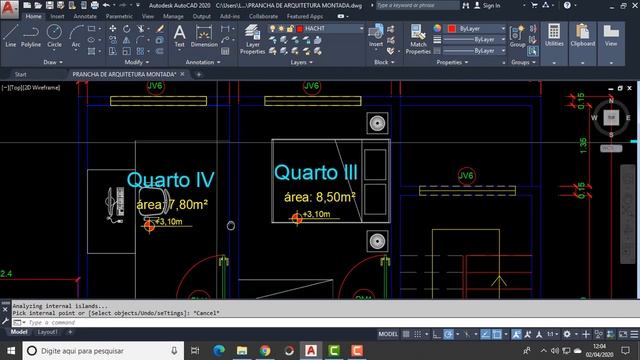Toggle polar tracking in status bar

point(448,334)
